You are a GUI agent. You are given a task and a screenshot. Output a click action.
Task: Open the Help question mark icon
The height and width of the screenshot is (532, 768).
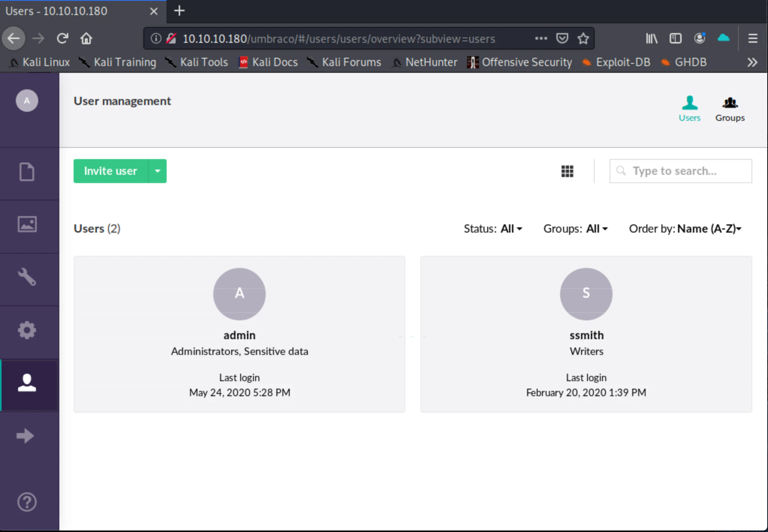[27, 502]
